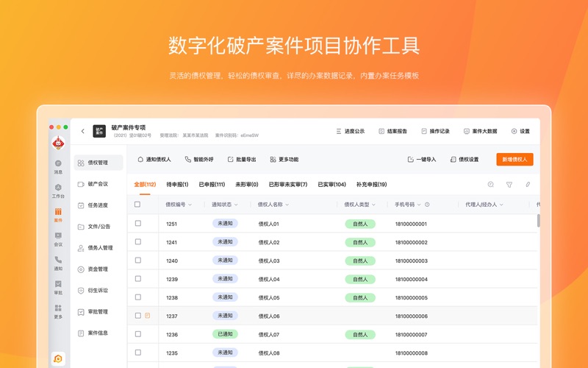Image resolution: width=588 pixels, height=368 pixels.
Task: Open 消息 in the left sidebar
Action: [58, 166]
